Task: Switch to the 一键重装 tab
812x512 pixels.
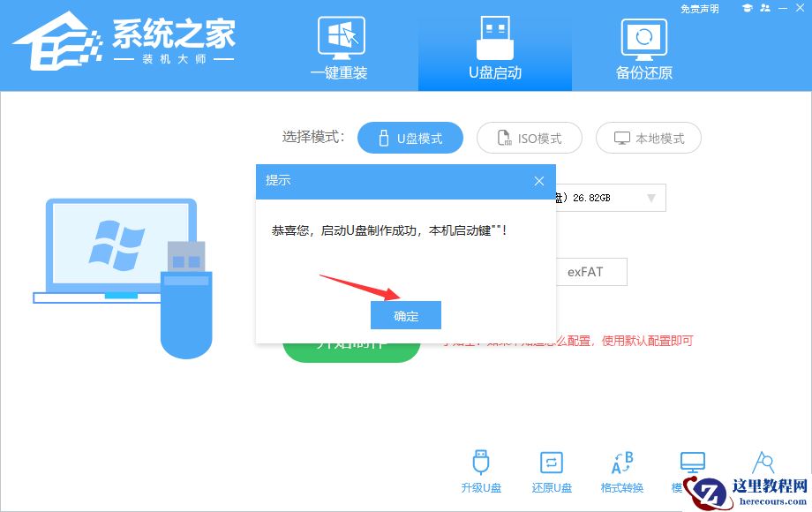Action: (x=342, y=49)
